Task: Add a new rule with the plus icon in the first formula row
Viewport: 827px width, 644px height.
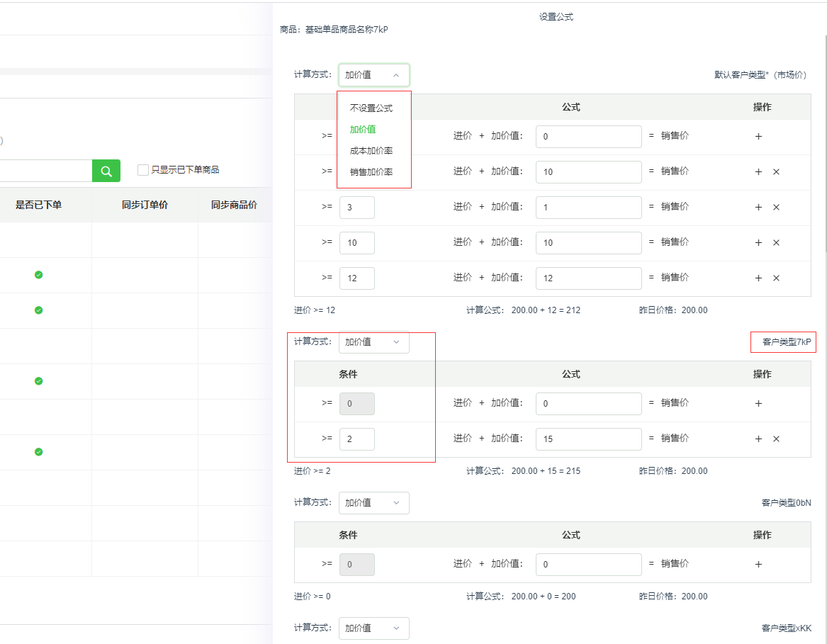Action: point(758,136)
